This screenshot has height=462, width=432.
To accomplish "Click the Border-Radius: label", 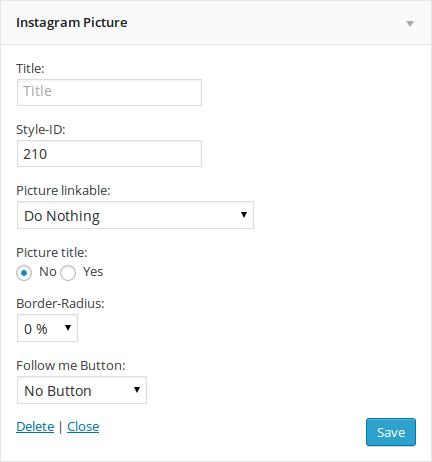I will pos(60,304).
